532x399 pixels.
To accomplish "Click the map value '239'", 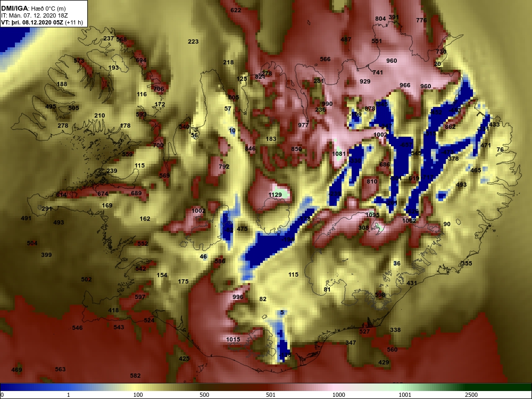I will click(112, 171).
